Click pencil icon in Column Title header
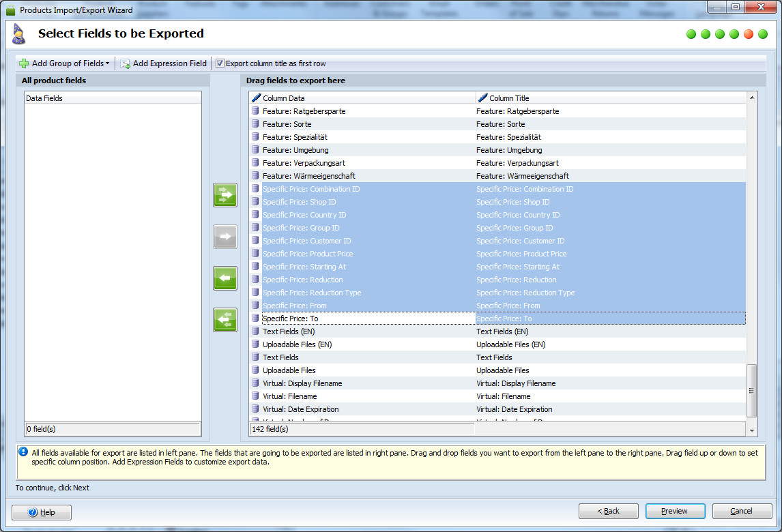The width and height of the screenshot is (782, 532). [482, 98]
